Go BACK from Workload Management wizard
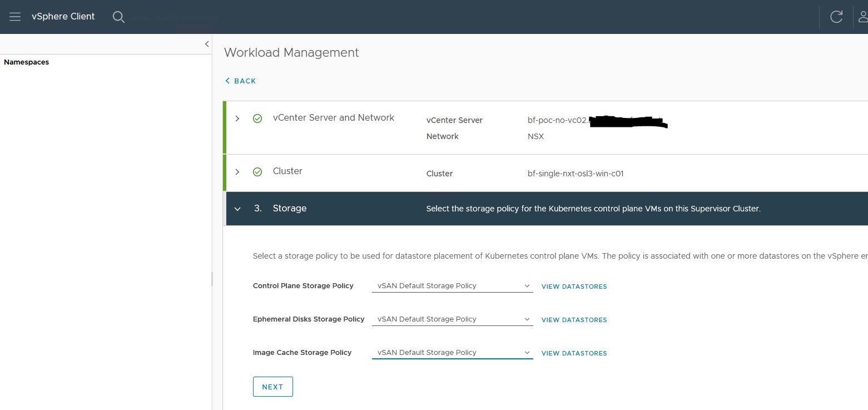The width and height of the screenshot is (868, 410). 240,81
